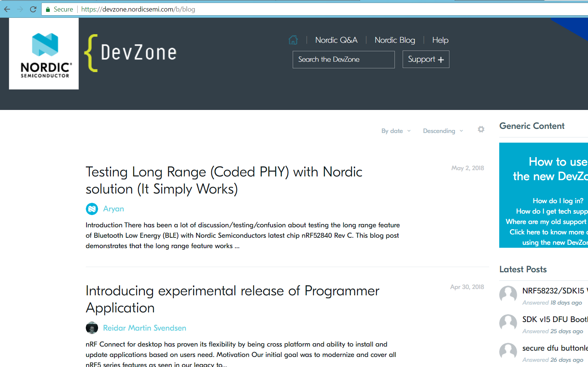
Task: Open author Aryan profile link
Action: coord(114,209)
